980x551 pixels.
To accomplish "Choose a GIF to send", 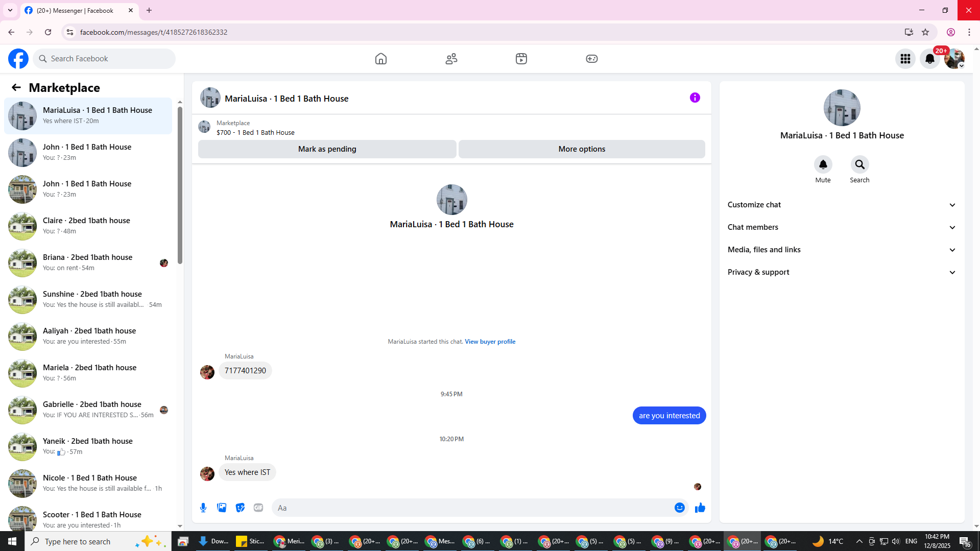I will tap(258, 508).
